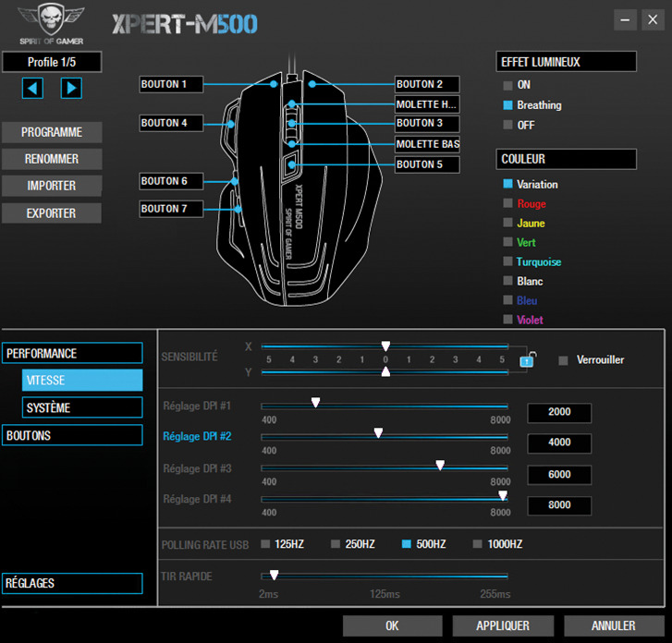Go to the previous profile arrow
This screenshot has height=643, width=672.
coord(32,89)
